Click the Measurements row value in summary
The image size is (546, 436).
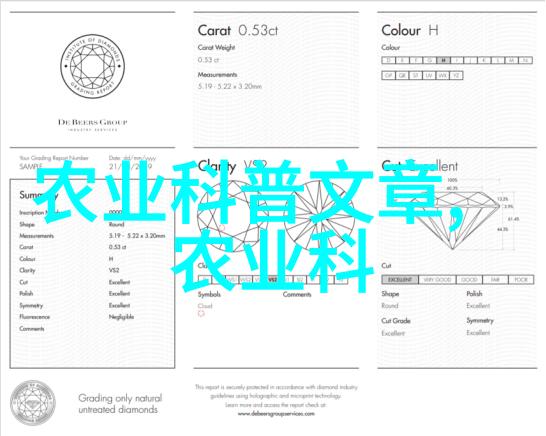[137, 236]
